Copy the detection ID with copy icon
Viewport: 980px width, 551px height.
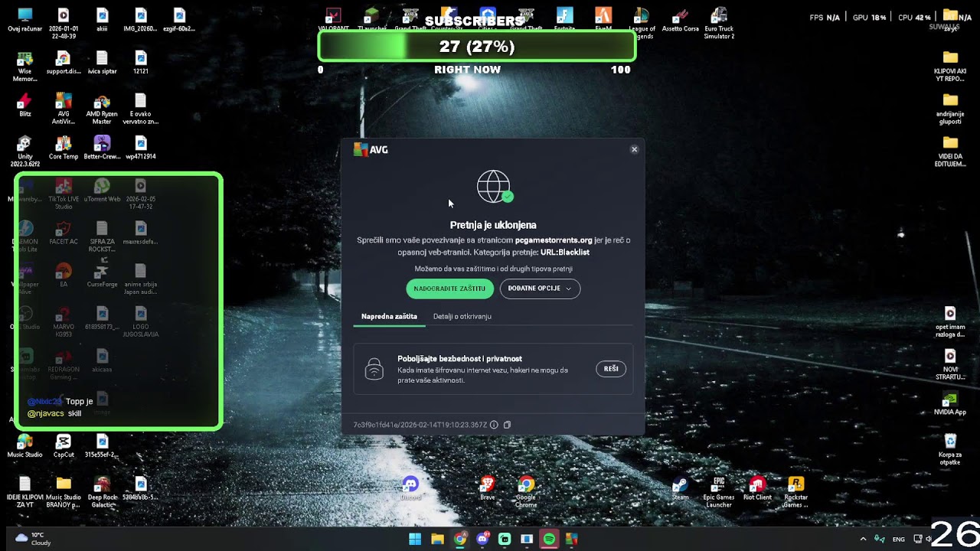click(507, 425)
